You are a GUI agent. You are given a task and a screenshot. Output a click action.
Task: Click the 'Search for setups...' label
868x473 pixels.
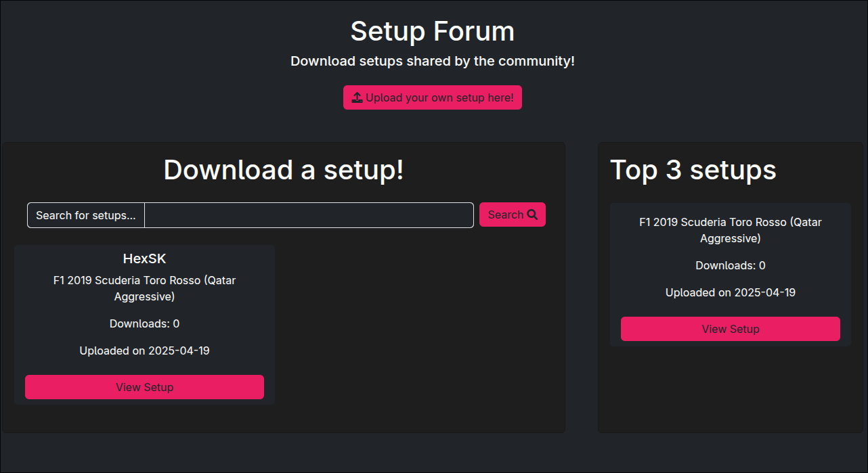[86, 215]
